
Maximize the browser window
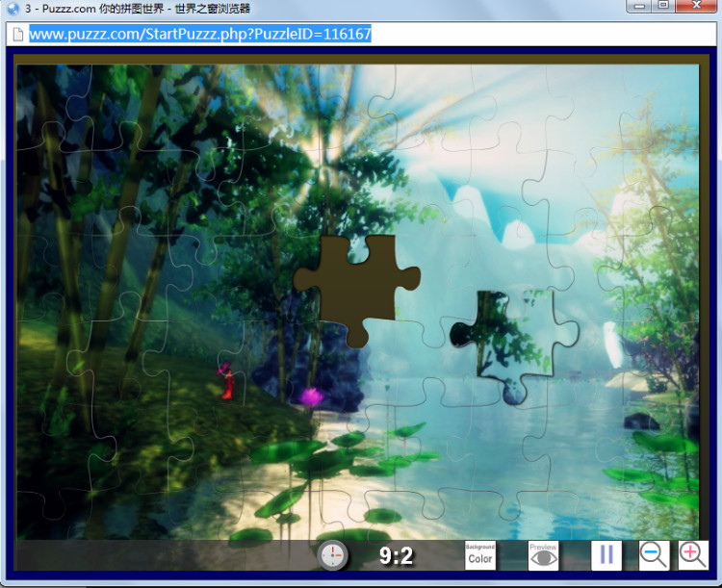(x=663, y=6)
